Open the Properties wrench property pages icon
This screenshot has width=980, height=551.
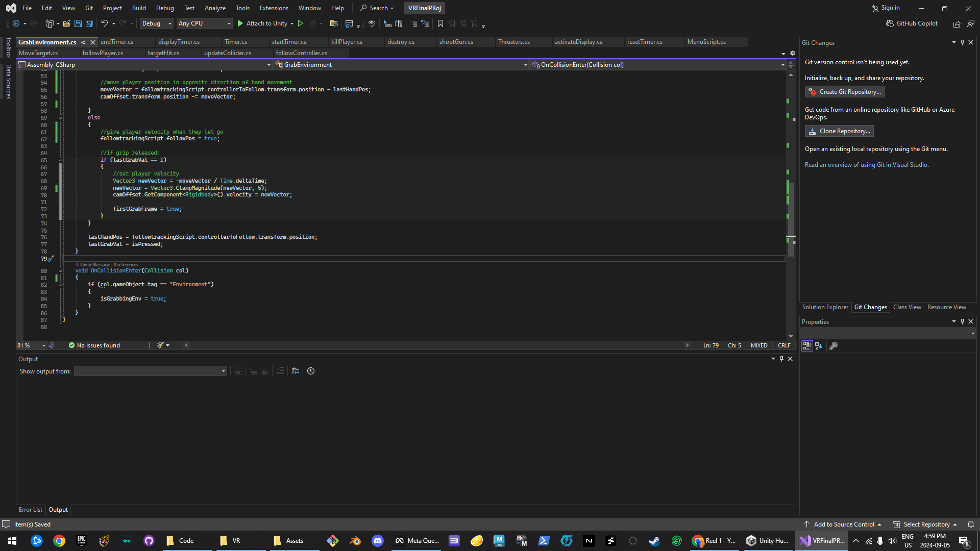(x=834, y=346)
